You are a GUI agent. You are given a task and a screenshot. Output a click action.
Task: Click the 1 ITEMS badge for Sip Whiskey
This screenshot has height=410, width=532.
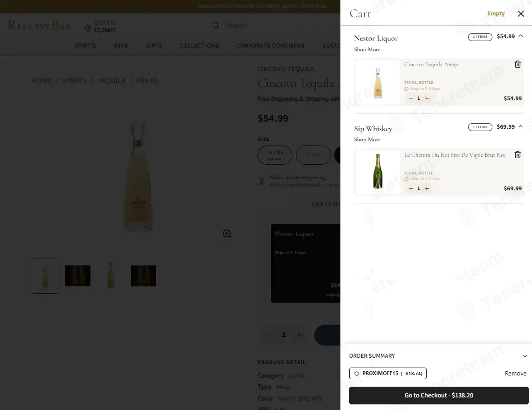click(480, 127)
